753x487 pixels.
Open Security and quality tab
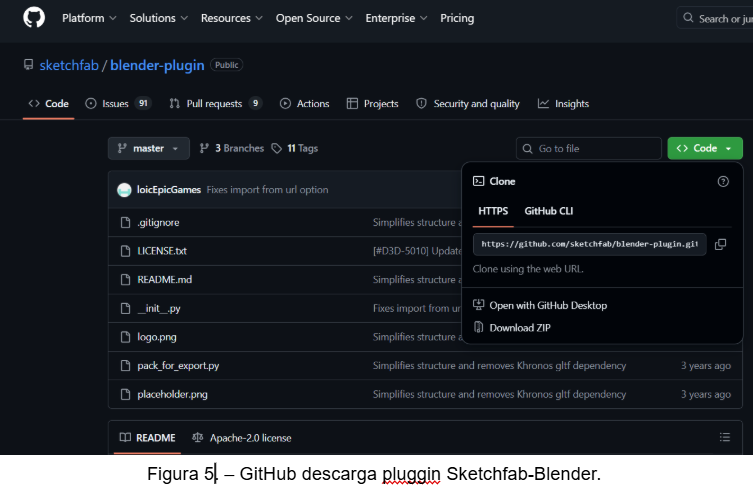point(468,104)
